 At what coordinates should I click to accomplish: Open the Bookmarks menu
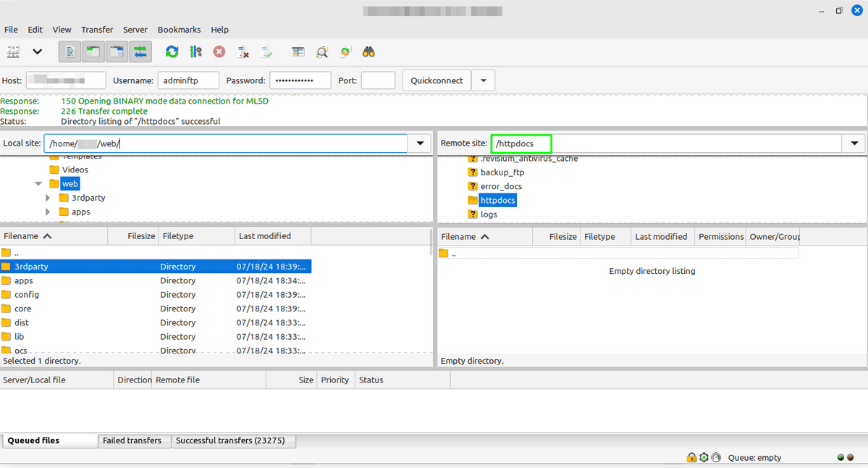tap(179, 30)
